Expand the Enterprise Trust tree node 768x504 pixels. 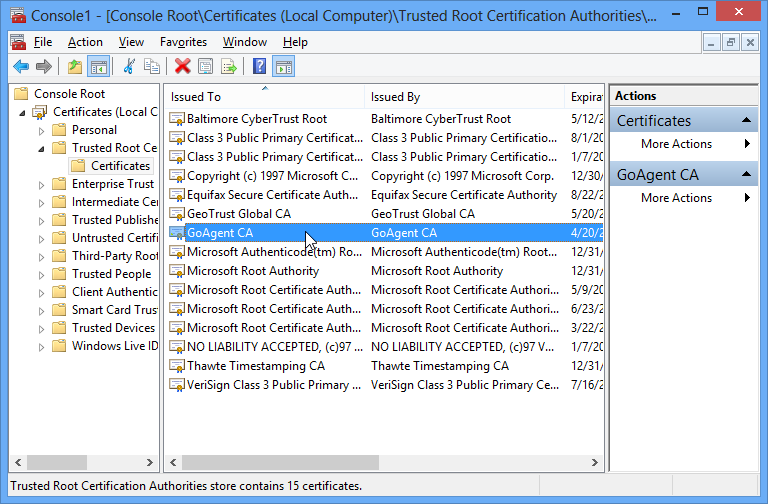41,185
